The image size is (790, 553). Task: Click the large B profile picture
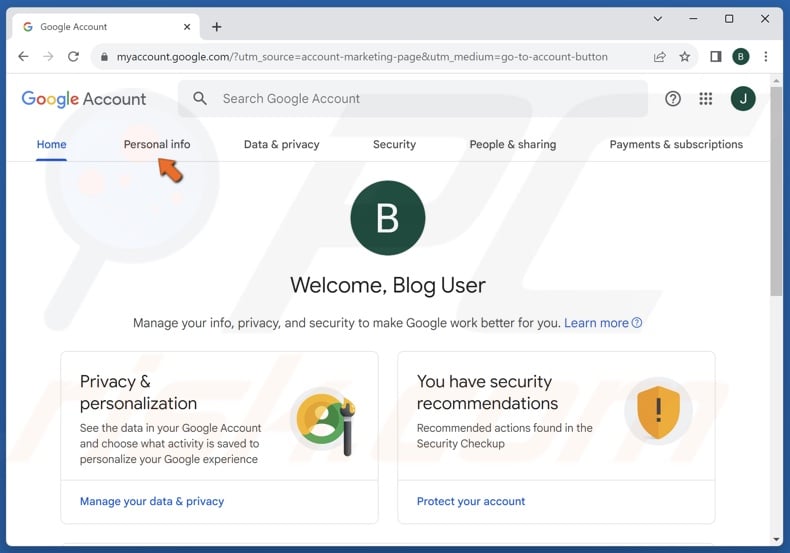387,218
